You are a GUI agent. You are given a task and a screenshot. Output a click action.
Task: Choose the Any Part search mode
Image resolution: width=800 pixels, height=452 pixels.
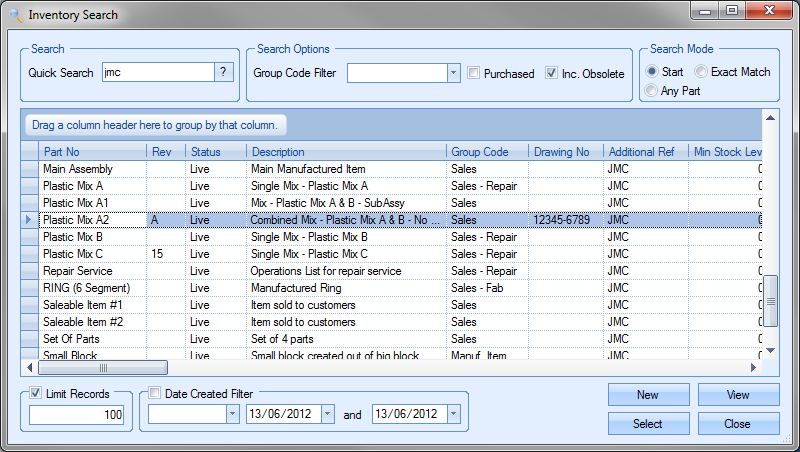(x=653, y=91)
